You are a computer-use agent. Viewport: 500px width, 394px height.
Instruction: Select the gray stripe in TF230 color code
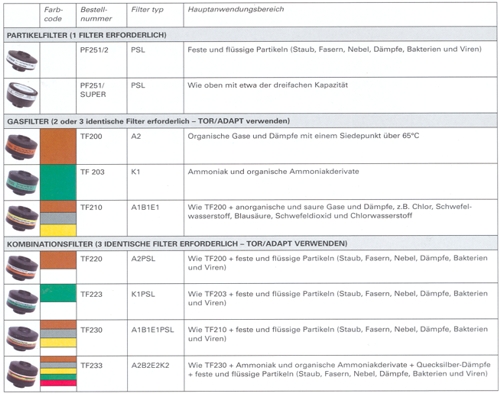tap(58, 334)
